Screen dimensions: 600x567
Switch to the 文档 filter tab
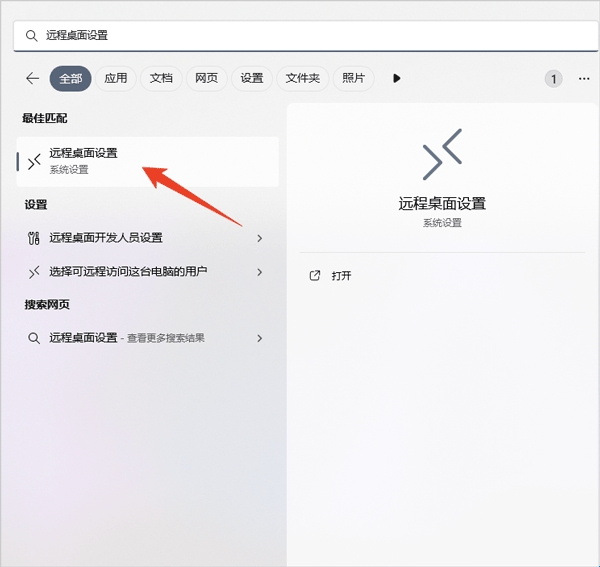(161, 78)
